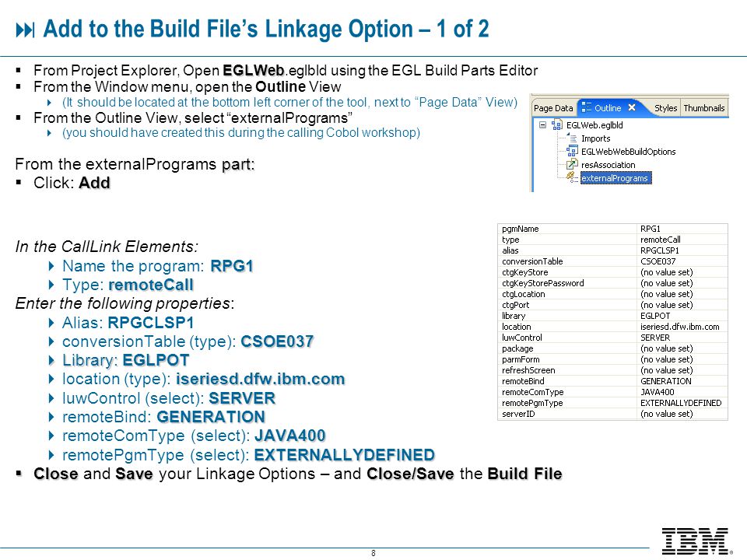Click the remotePgmType property label
747x560 pixels.
pyautogui.click(x=532, y=403)
